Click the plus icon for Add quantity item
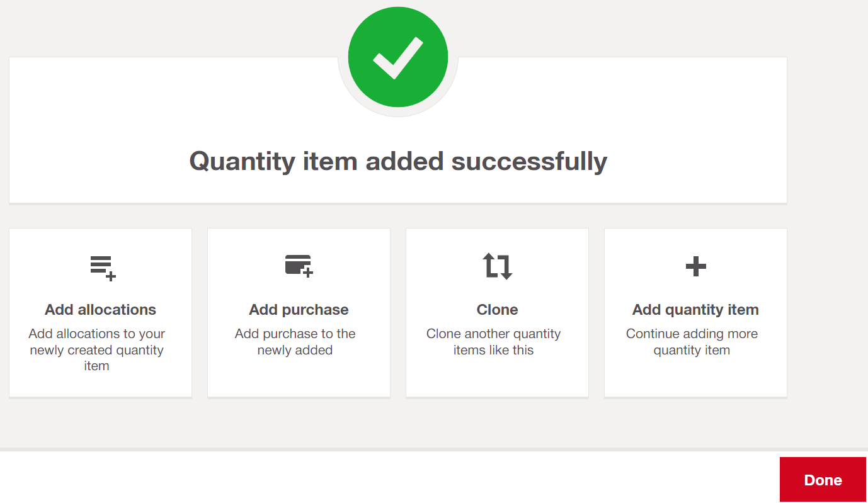868x503 pixels. point(695,266)
